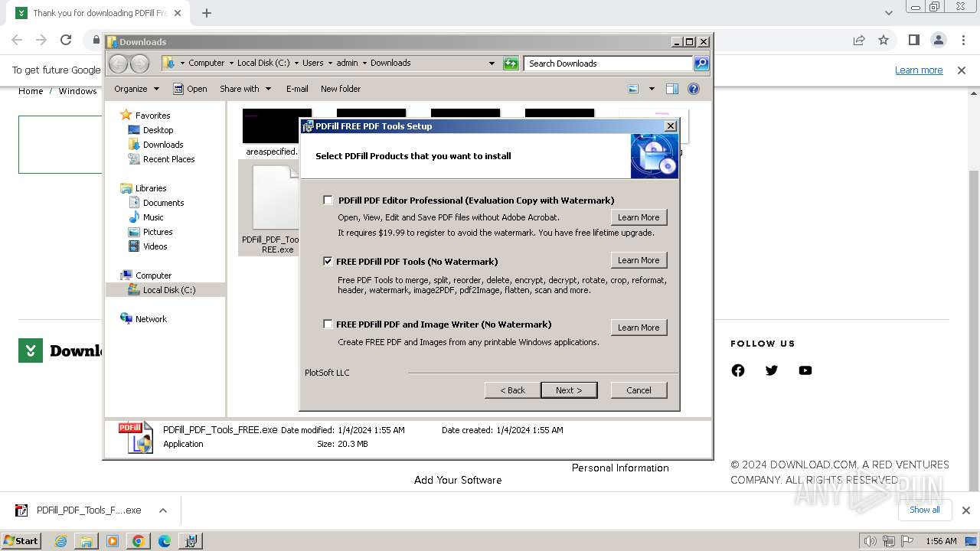980x551 pixels.
Task: Reload the Chrome page
Action: click(66, 40)
